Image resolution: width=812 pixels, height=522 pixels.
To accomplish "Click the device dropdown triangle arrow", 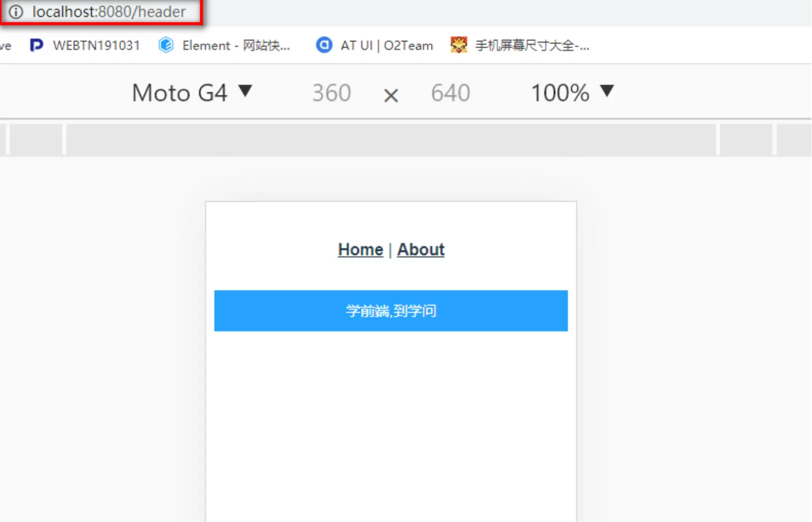I will point(245,91).
